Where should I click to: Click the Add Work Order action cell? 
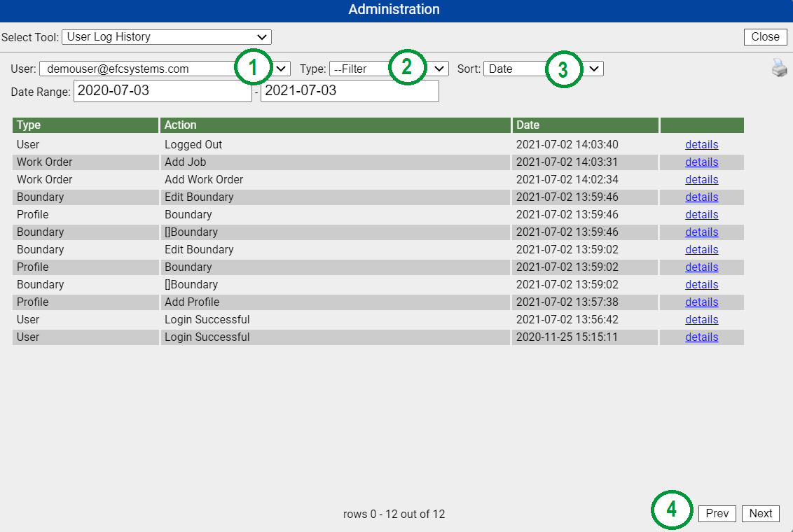[x=336, y=179]
